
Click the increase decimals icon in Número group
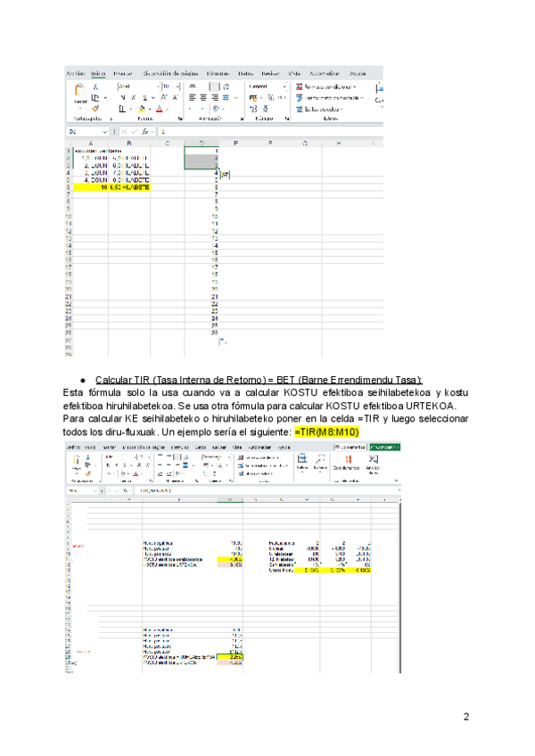[253, 109]
